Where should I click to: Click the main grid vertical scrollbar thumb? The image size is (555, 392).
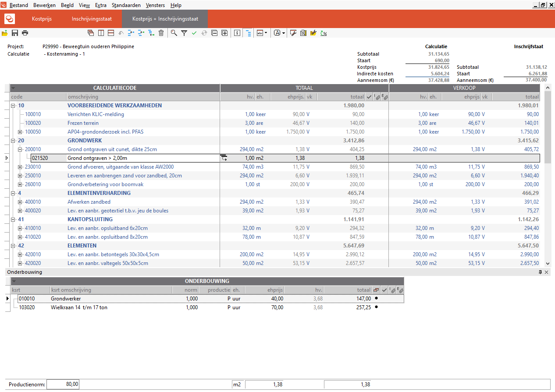click(x=548, y=127)
